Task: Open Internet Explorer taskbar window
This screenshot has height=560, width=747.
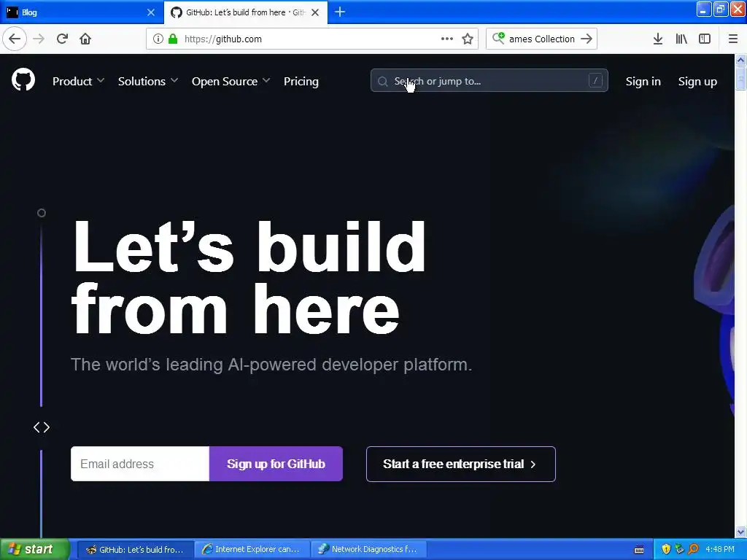Action: pos(252,549)
